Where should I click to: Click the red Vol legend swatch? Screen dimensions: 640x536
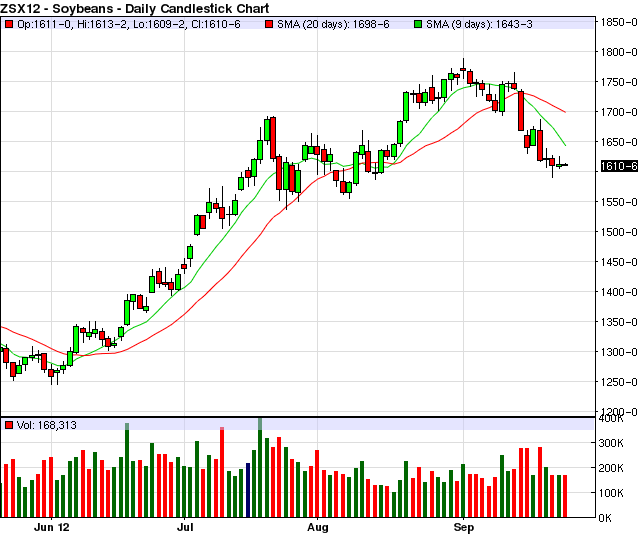[9, 425]
